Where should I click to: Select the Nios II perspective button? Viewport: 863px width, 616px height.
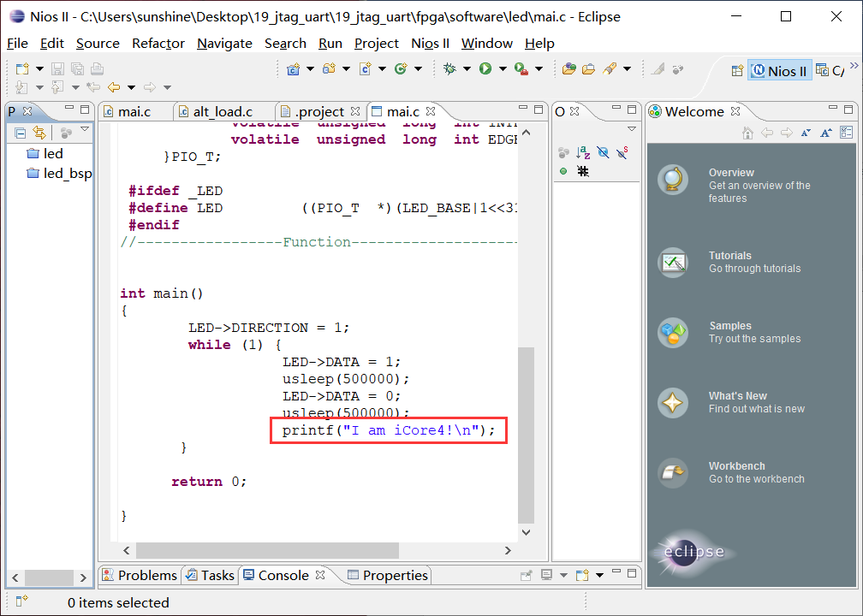pos(778,71)
